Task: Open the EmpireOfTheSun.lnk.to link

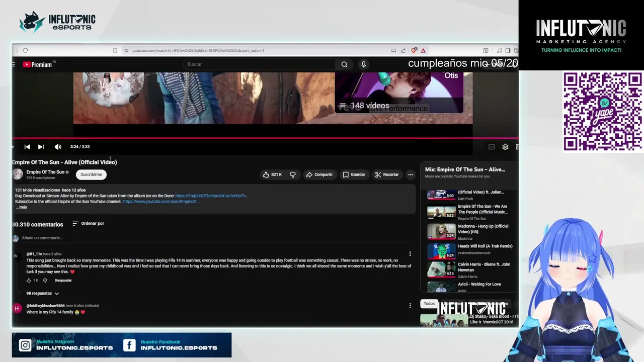Action: [211, 196]
